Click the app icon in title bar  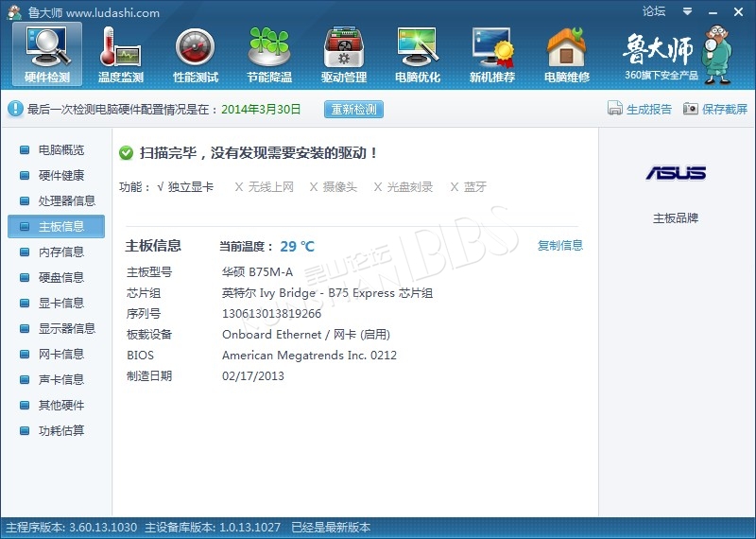coord(15,12)
